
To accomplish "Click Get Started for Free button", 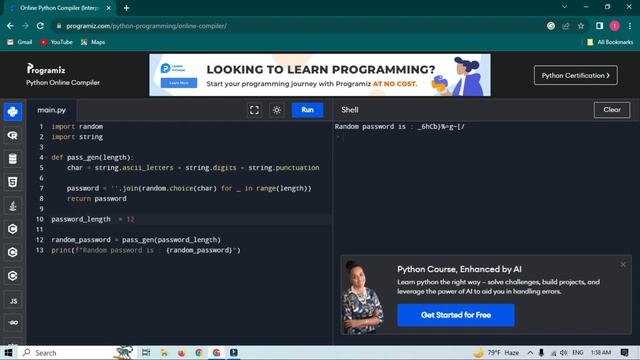I will click(x=456, y=315).
